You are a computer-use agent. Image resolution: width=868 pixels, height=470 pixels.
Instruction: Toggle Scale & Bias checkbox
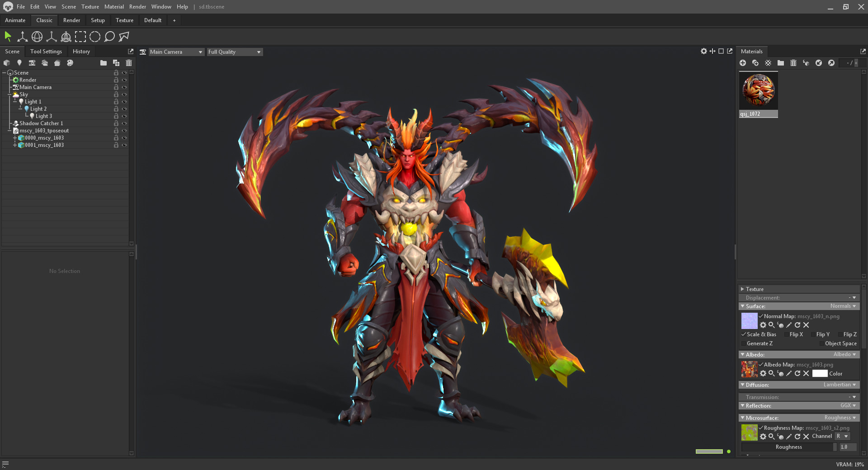point(744,334)
